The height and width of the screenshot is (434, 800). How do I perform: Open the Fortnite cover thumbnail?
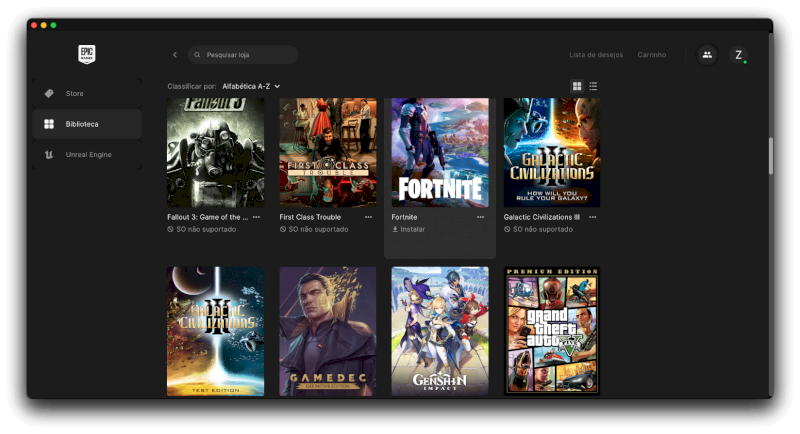coord(440,152)
